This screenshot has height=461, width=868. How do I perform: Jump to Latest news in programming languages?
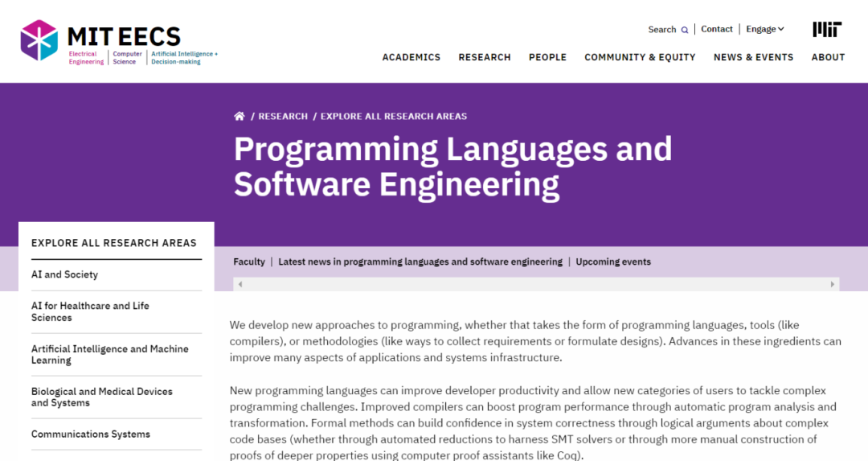tap(420, 261)
